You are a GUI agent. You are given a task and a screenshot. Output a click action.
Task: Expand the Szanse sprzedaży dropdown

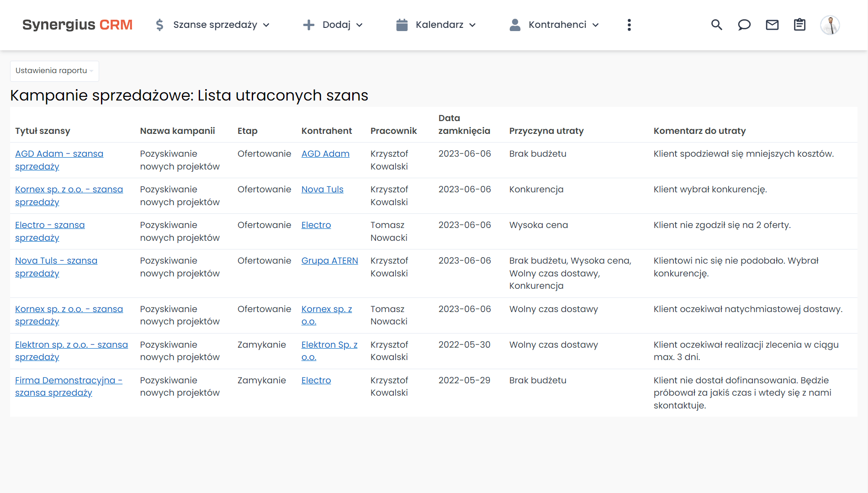click(267, 26)
